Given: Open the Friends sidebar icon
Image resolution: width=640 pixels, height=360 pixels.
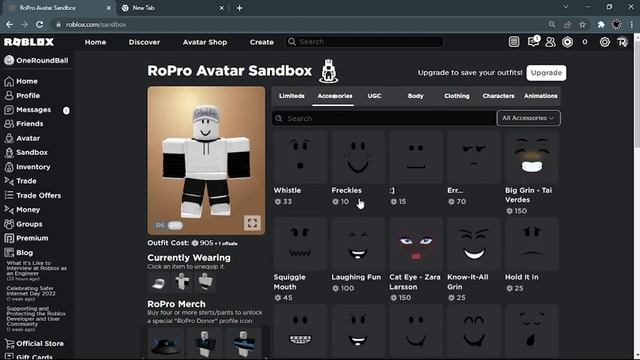Looking at the screenshot, I should pos(9,124).
